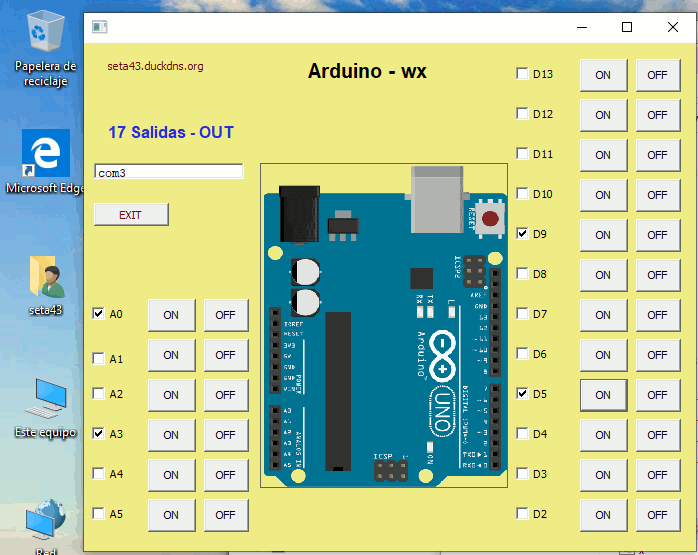Check the A1 checkbox
This screenshot has width=698, height=555.
(x=98, y=358)
